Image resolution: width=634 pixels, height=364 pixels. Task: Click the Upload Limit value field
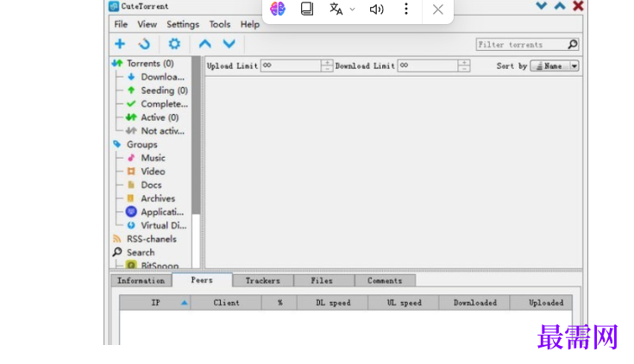pyautogui.click(x=291, y=66)
